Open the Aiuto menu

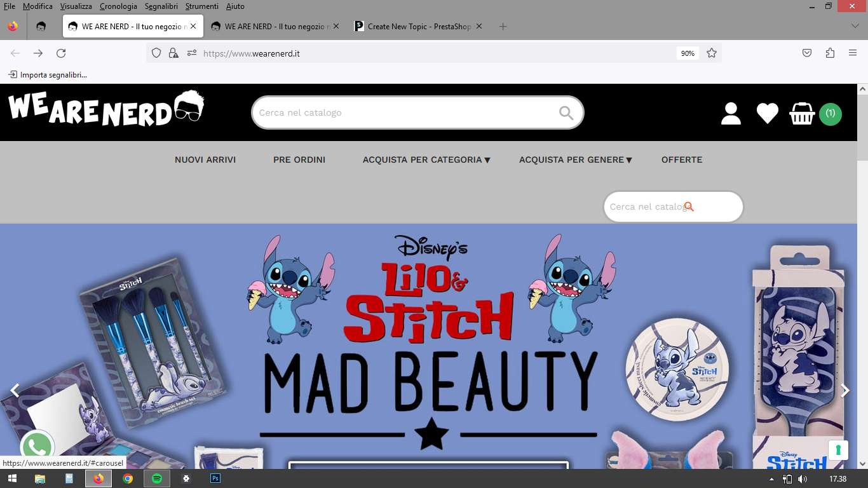point(235,6)
